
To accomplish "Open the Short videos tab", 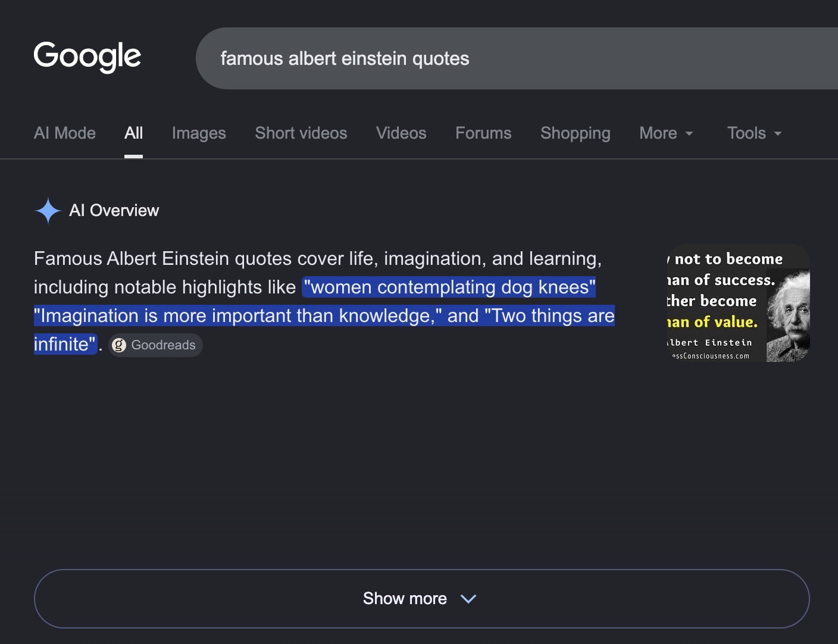I will tap(301, 133).
